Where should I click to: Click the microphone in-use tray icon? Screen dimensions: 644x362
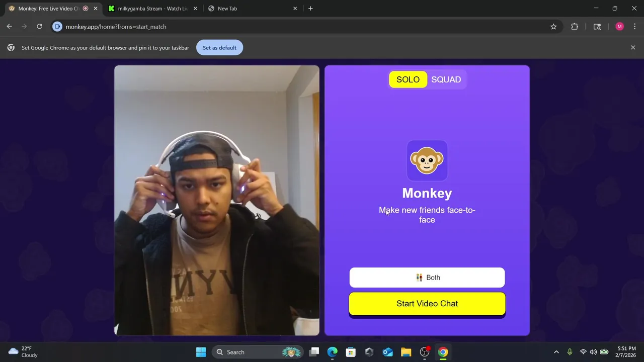click(570, 352)
